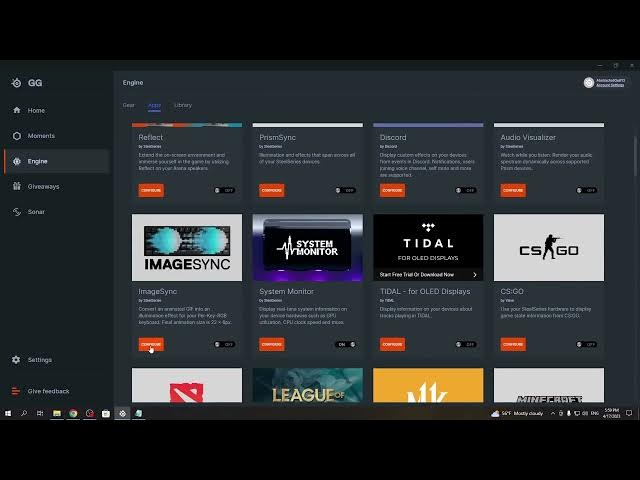Screen dimensions: 640x480
Task: Click Configure for PrismSync app
Action: 272,190
